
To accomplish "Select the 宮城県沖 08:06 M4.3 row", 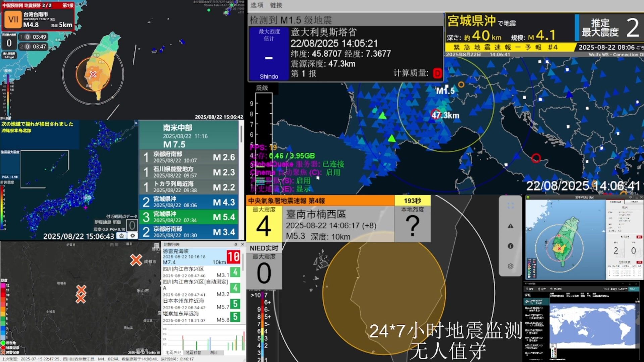I will (x=189, y=202).
